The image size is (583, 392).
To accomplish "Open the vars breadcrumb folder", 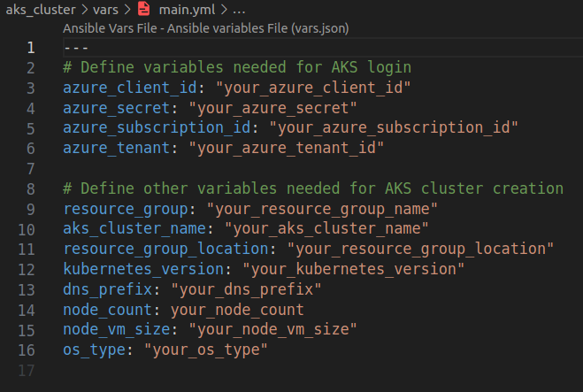I will pos(110,10).
